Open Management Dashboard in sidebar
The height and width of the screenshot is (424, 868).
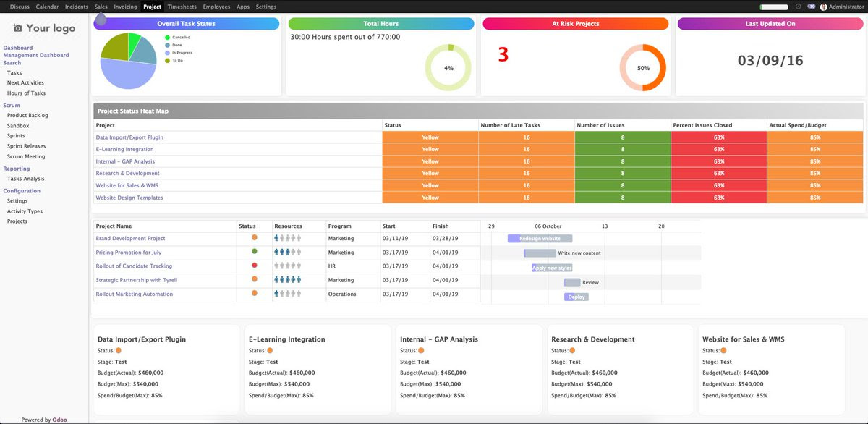click(x=36, y=55)
